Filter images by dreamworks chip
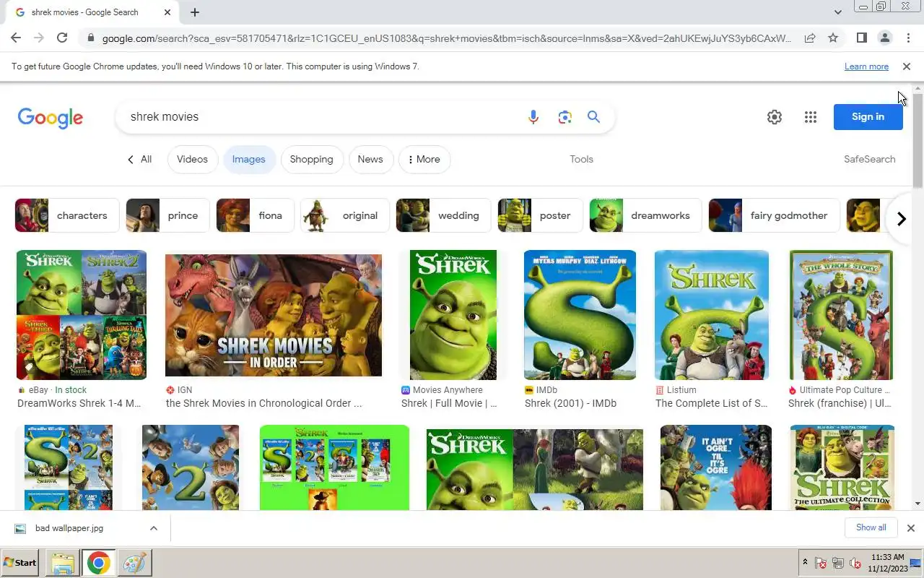The image size is (924, 578). click(645, 216)
